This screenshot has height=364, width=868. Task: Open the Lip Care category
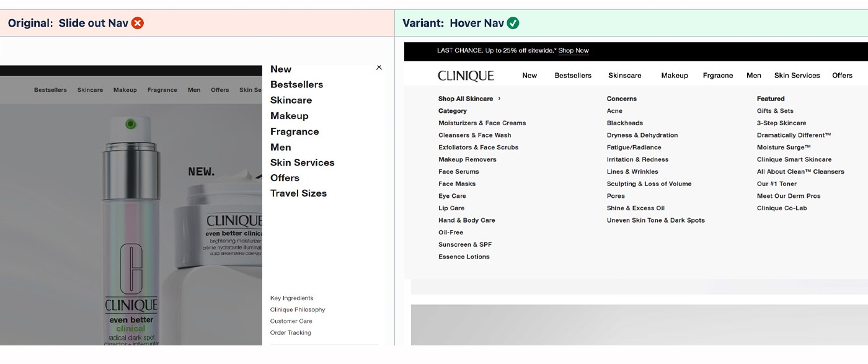[x=451, y=208]
